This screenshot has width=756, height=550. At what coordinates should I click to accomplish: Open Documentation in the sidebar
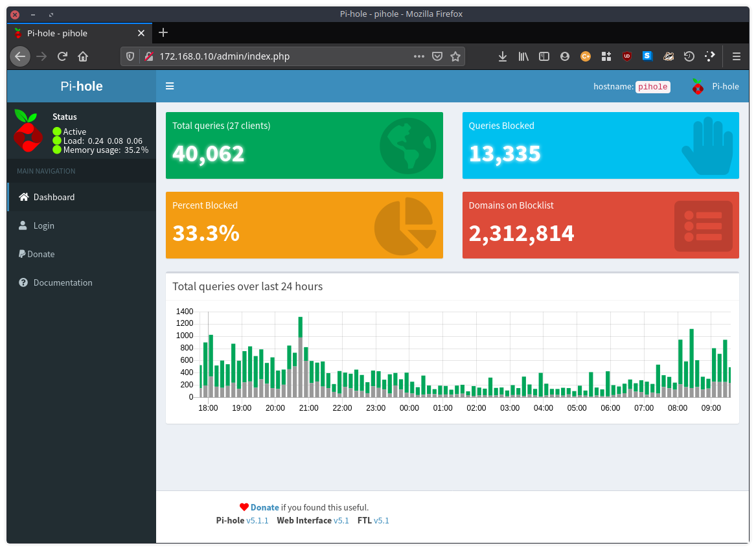[82, 282]
